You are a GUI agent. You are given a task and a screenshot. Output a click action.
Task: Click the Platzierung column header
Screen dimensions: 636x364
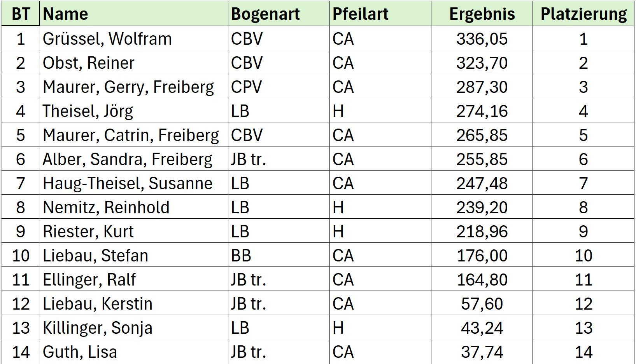pyautogui.click(x=583, y=14)
